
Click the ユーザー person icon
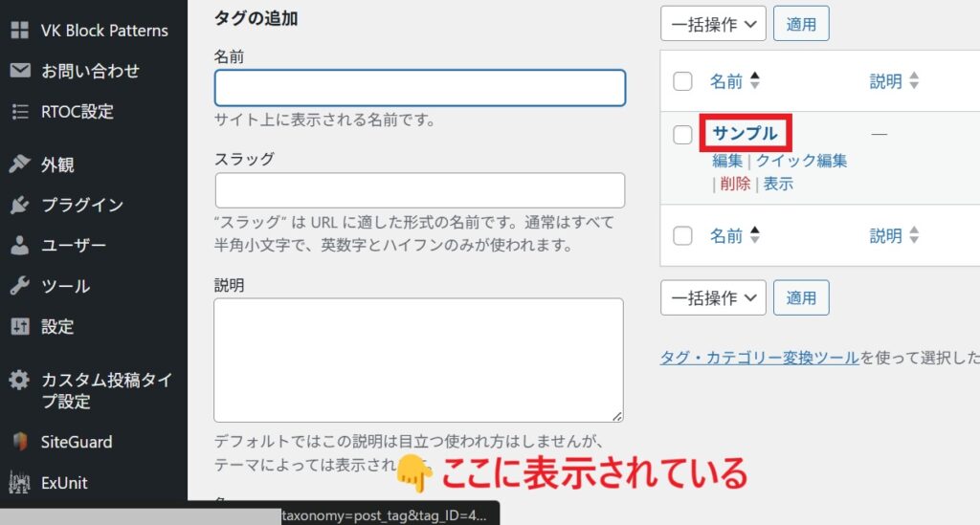(20, 246)
